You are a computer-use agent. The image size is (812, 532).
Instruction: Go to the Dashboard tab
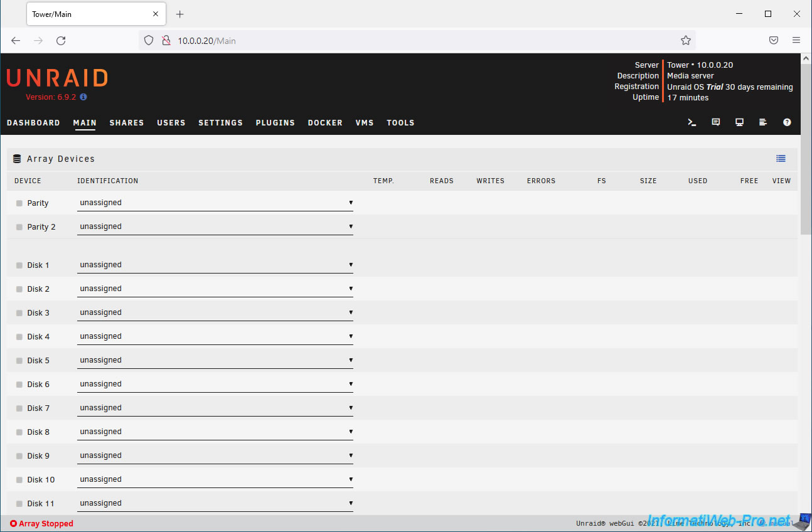coord(33,123)
